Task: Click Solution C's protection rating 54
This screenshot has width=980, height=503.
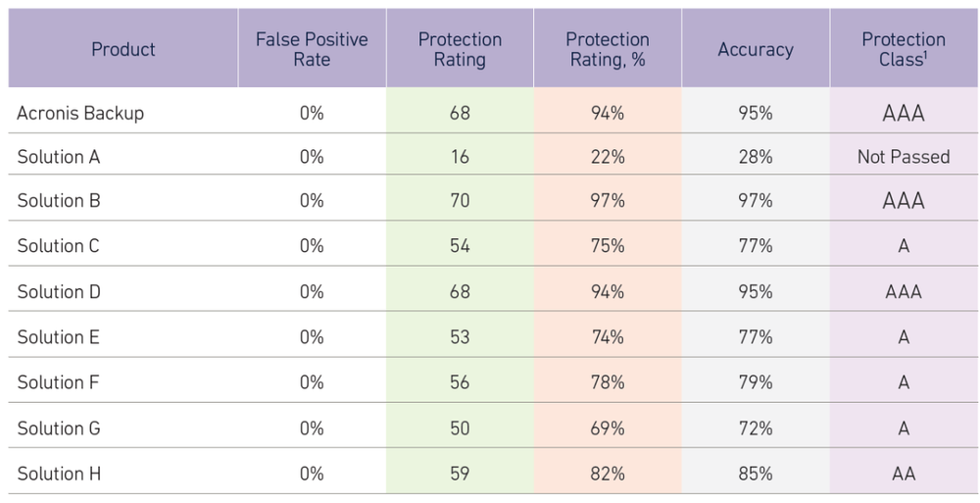Action: 460,246
